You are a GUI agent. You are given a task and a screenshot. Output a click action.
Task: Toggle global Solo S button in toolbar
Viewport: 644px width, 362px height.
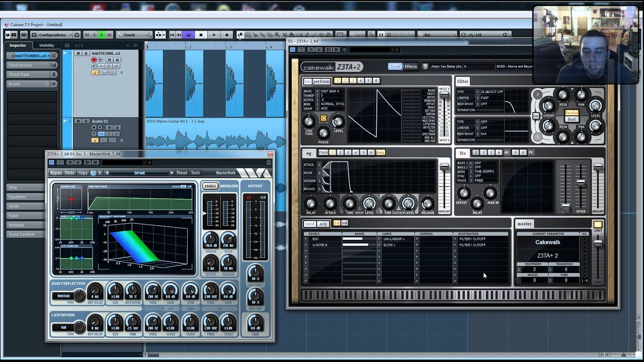click(x=94, y=35)
